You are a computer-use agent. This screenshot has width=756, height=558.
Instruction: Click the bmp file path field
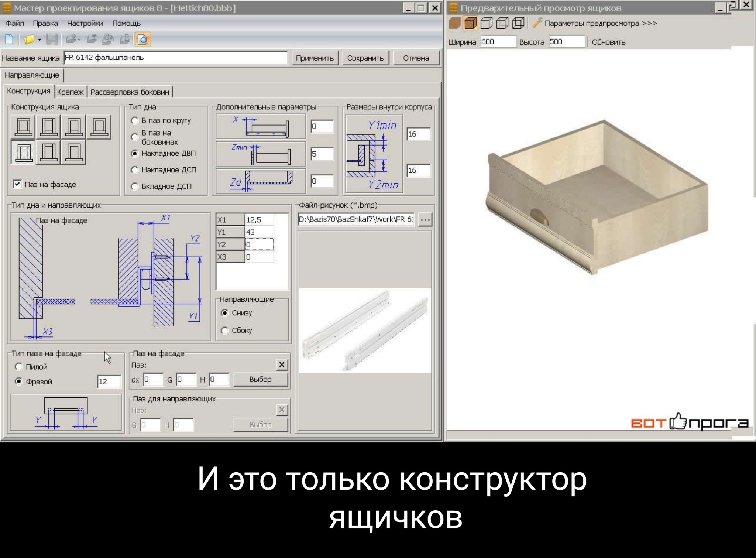(x=356, y=219)
